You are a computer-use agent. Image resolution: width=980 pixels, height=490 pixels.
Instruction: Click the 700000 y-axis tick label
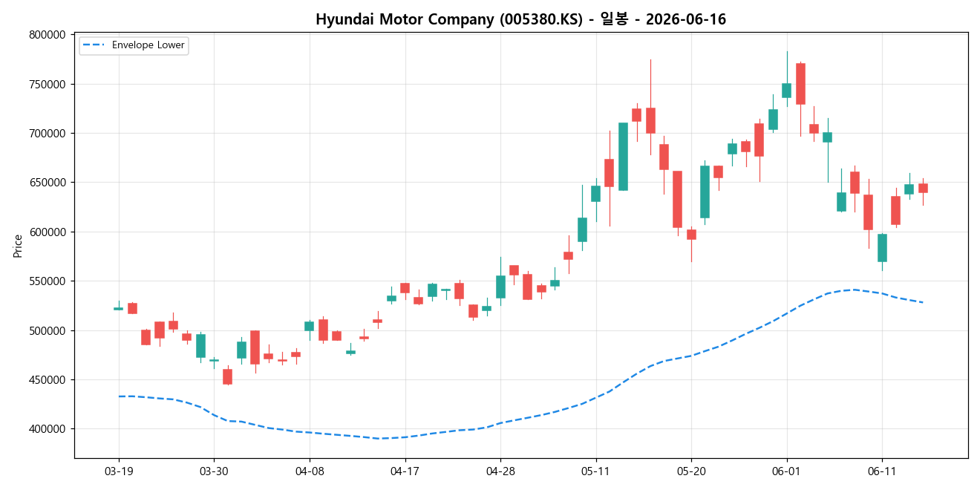47,134
